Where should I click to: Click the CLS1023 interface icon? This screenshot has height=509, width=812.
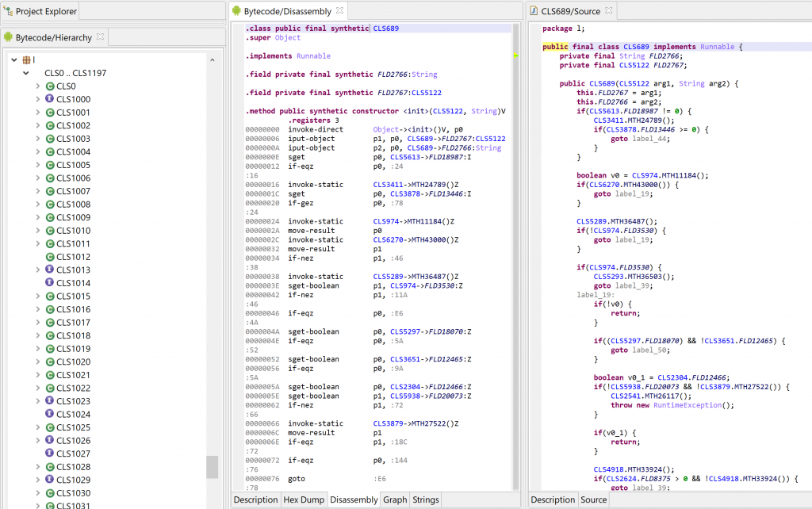click(x=50, y=401)
